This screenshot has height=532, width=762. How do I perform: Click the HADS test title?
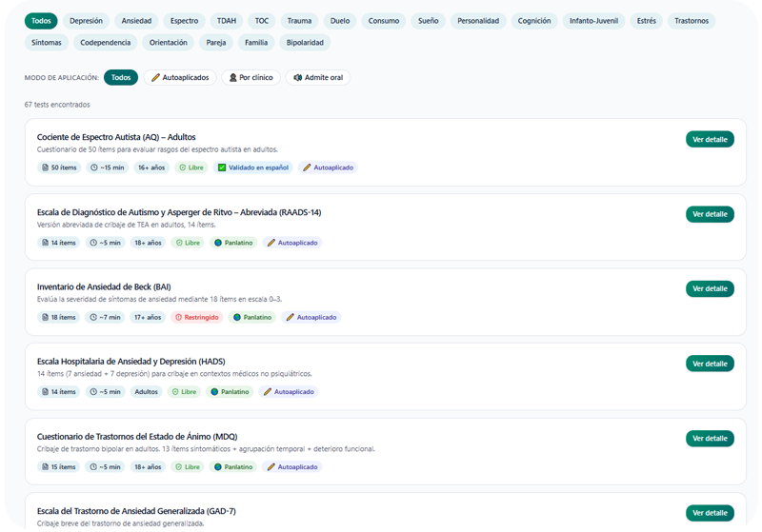(131, 362)
